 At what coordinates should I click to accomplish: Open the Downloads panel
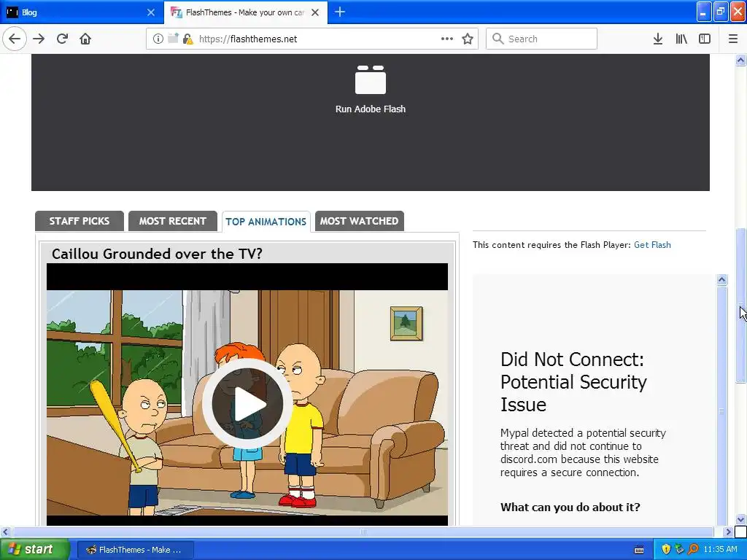(658, 39)
